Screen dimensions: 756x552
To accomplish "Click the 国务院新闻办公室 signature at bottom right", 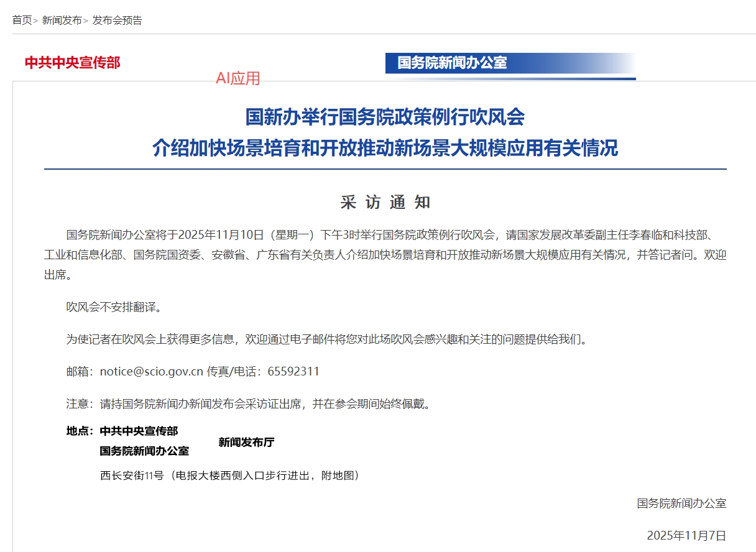I will [x=681, y=504].
